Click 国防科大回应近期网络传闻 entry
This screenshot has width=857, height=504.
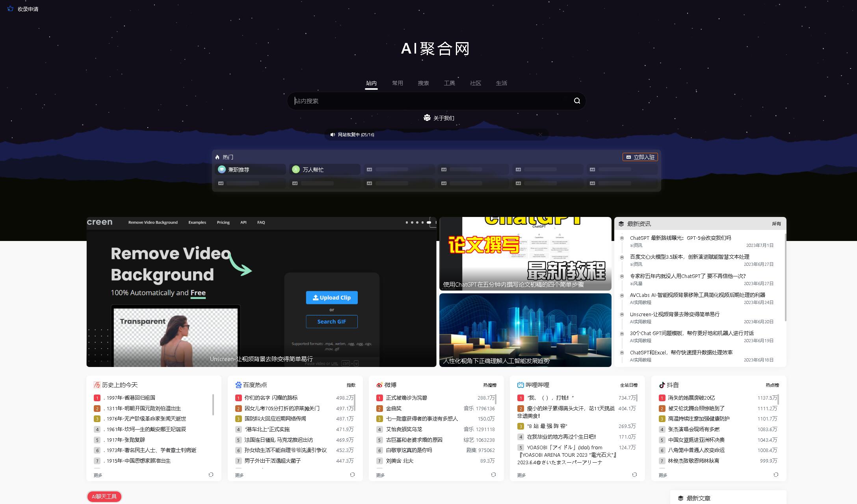(x=275, y=419)
